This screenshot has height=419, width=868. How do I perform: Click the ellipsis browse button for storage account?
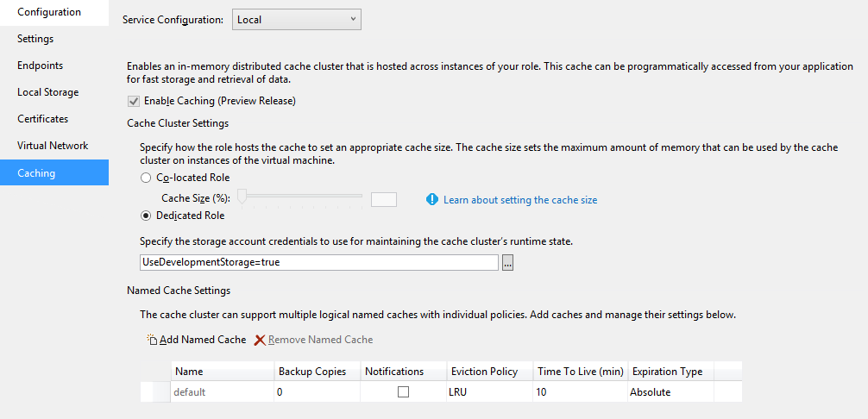tap(508, 263)
